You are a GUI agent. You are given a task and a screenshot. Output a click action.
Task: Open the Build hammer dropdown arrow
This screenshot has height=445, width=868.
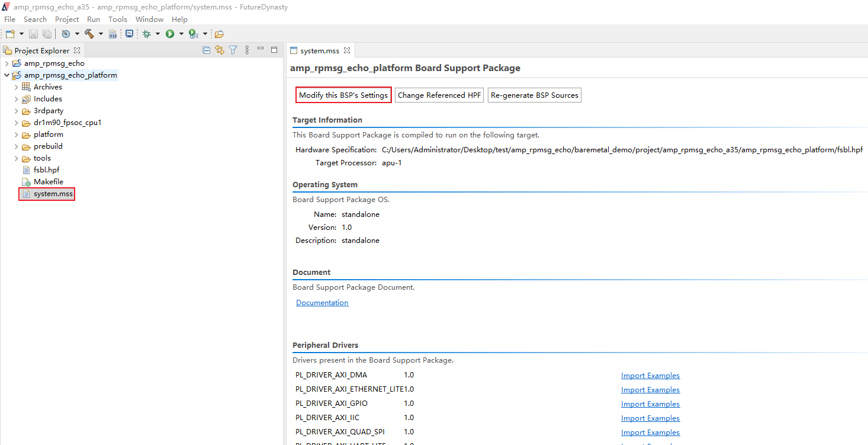[x=101, y=34]
